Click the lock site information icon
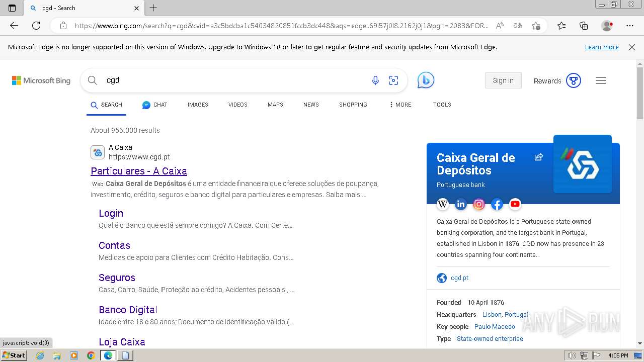This screenshot has height=362, width=644. pyautogui.click(x=63, y=26)
